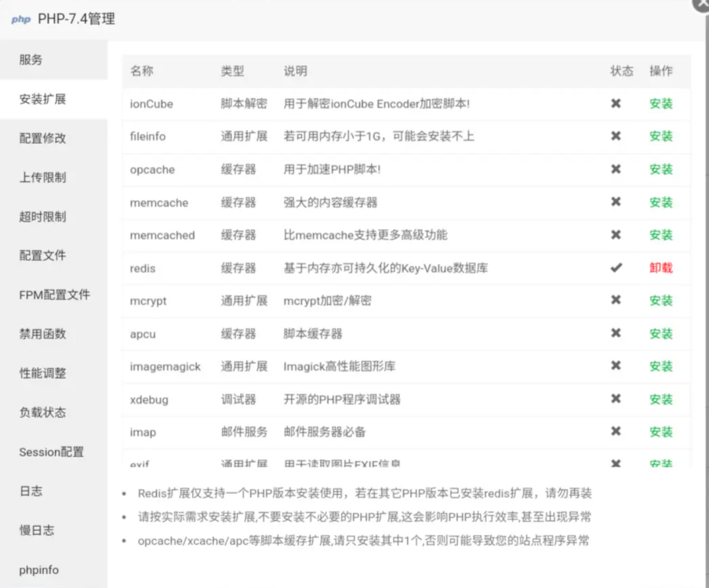Screen dimensions: 709x588
Task: Click redis description 基于内存亦可持久化的Key-Value数据库
Action: 386,268
